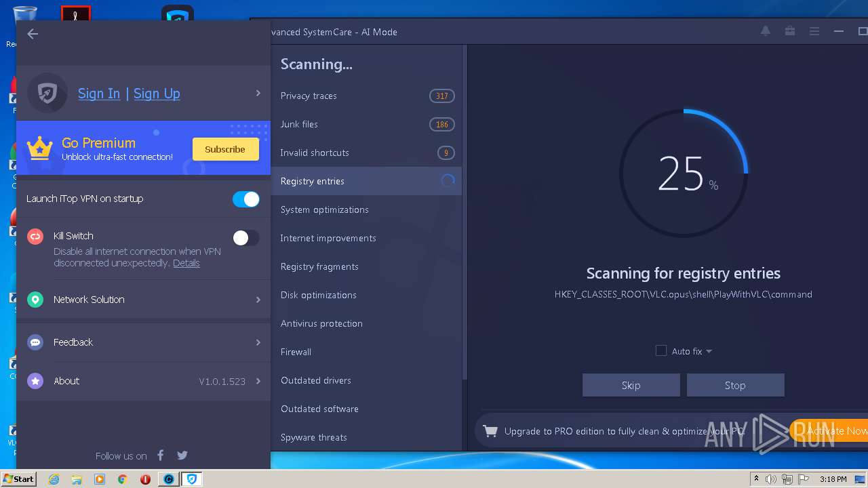
Task: Click the Privacy traces count badge 317
Action: 442,96
